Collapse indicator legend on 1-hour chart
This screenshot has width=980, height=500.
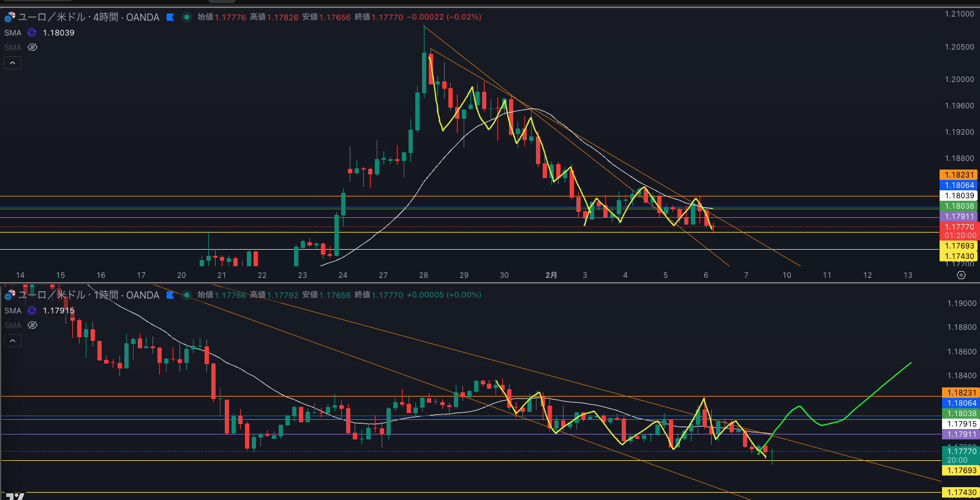click(12, 341)
